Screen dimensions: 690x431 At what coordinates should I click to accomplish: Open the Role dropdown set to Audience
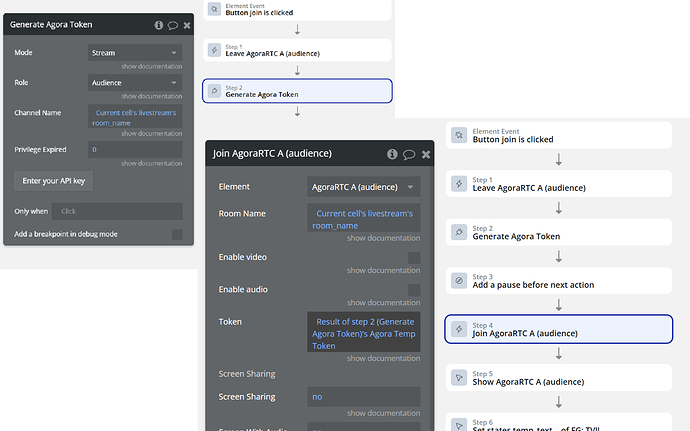(135, 83)
